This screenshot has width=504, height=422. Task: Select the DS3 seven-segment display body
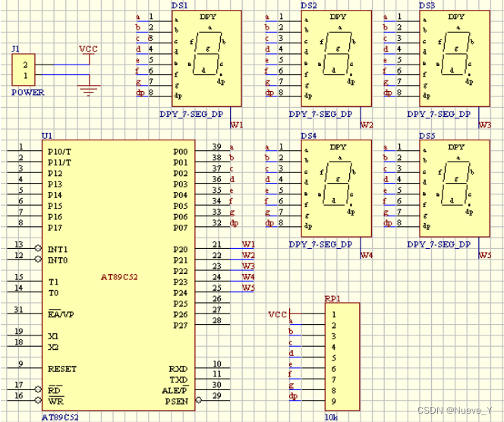[x=455, y=58]
